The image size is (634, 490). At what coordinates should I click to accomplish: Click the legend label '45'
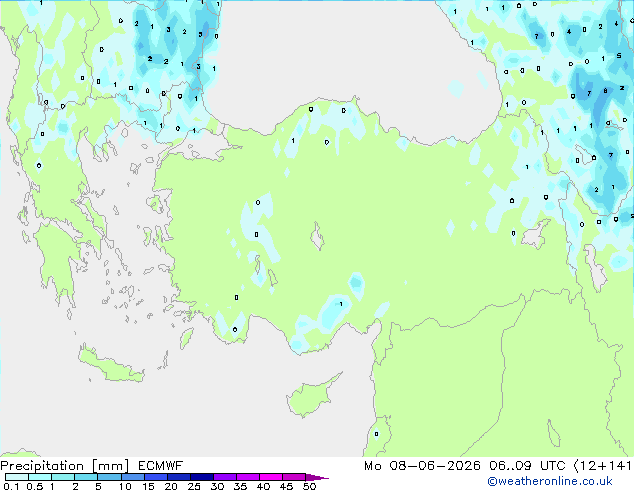(286, 486)
